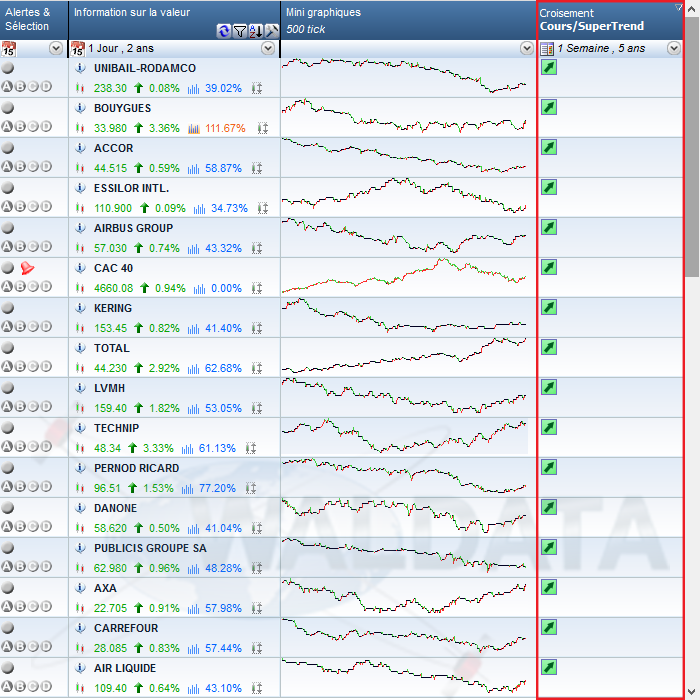Open the DANONE stock name

click(x=115, y=508)
